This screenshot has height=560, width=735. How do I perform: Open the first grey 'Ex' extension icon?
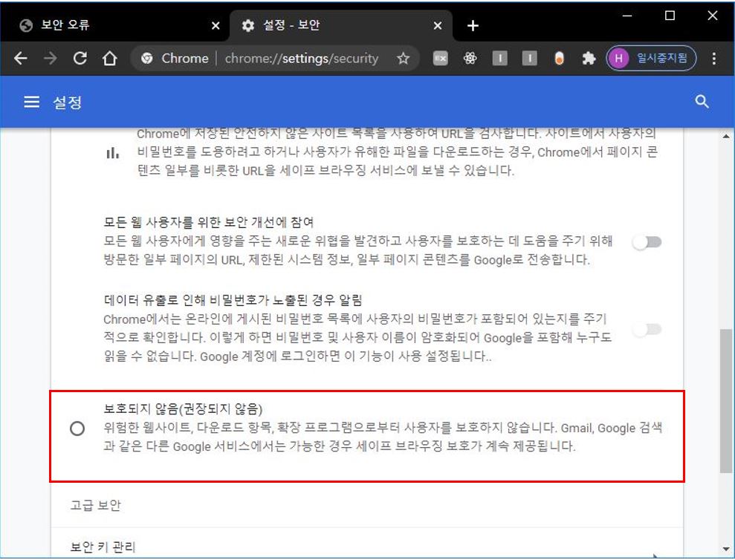coord(440,58)
